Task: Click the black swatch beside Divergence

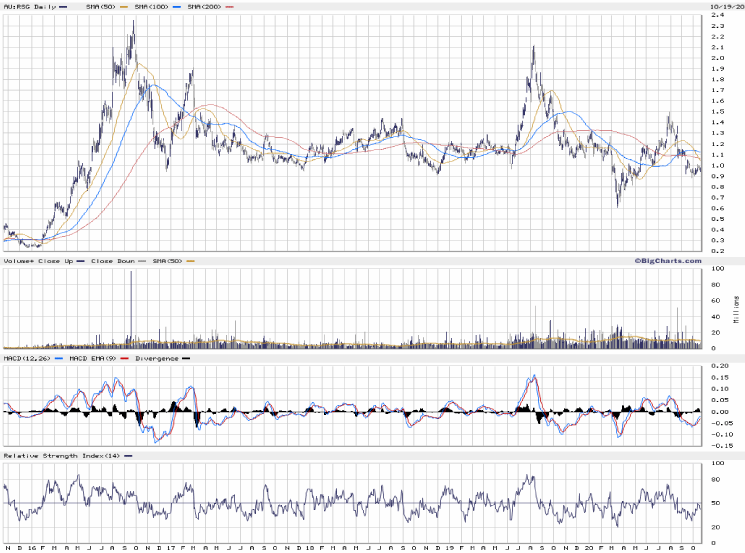Action: click(186, 359)
